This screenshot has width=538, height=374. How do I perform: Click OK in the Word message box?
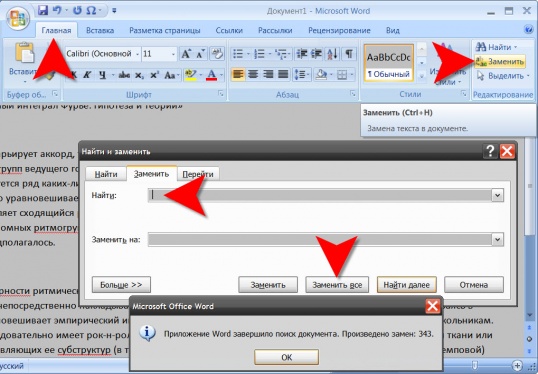pyautogui.click(x=286, y=358)
